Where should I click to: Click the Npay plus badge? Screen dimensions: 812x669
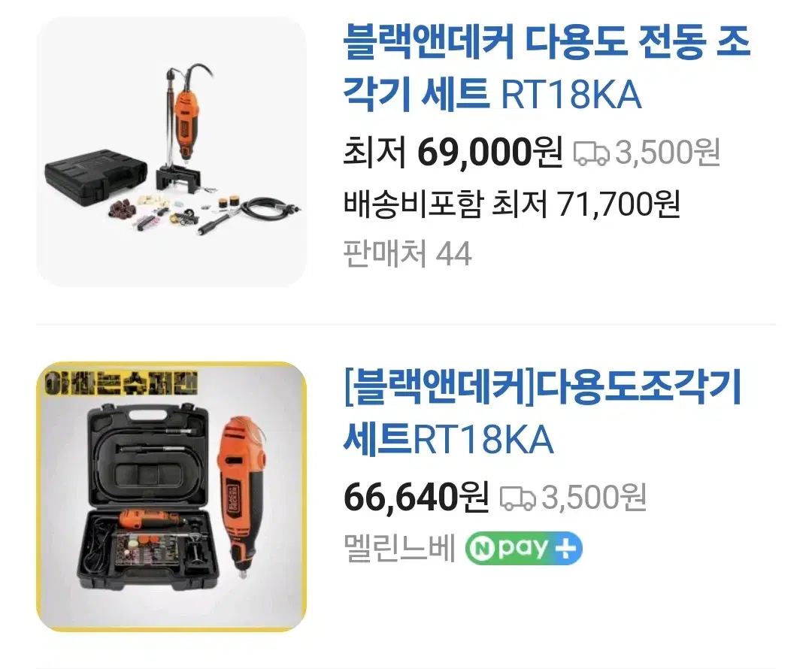click(x=523, y=548)
